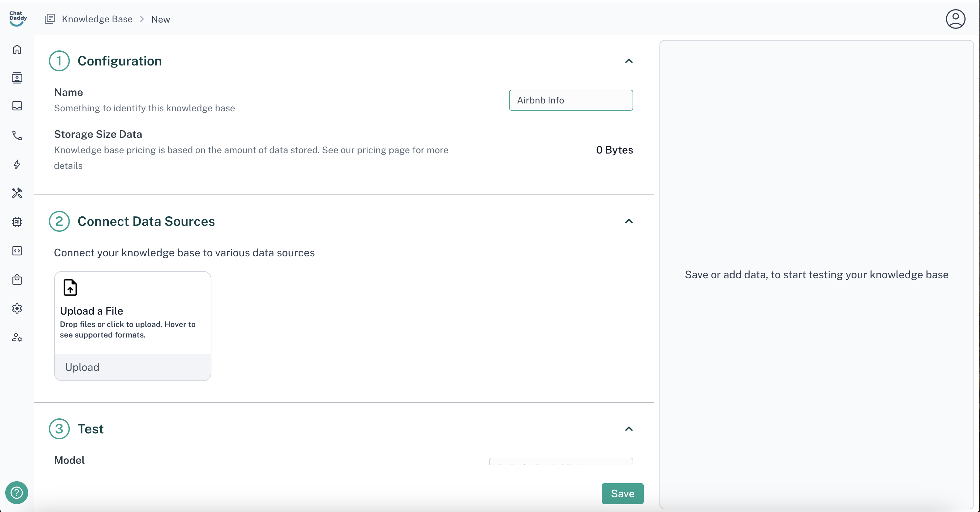Open the AI chip sidebar icon
980x512 pixels.
pyautogui.click(x=17, y=222)
